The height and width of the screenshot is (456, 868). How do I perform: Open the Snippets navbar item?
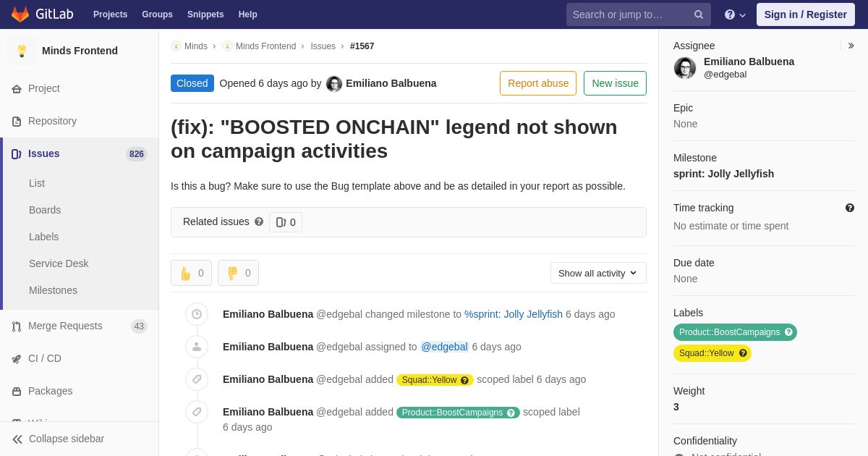205,14
